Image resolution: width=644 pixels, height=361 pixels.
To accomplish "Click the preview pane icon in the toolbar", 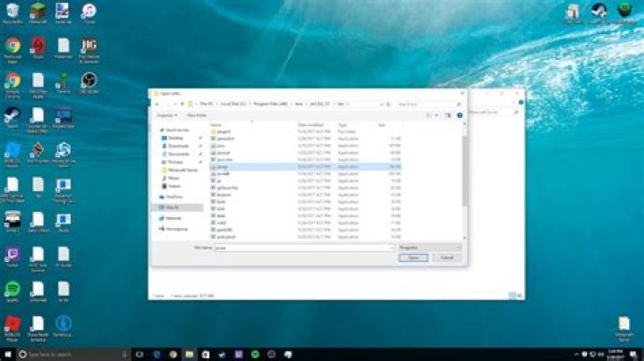I will point(448,115).
